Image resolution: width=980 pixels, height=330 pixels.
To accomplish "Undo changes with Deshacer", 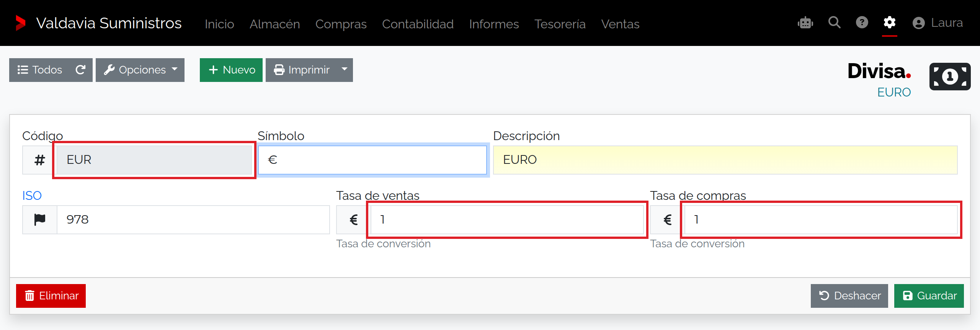I will click(x=849, y=296).
